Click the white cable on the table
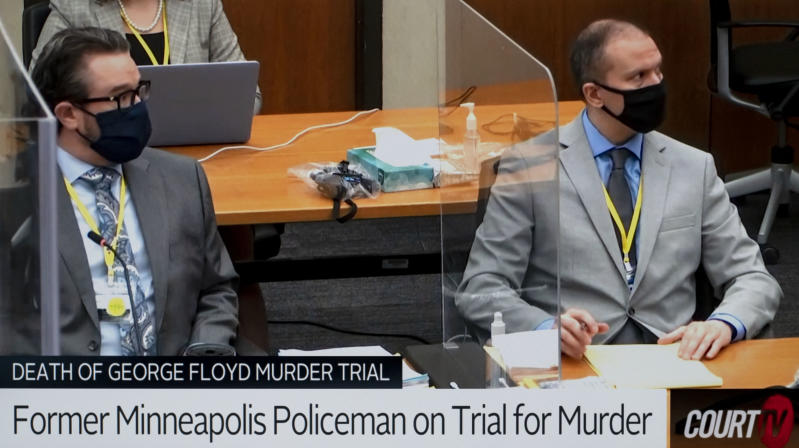This screenshot has width=799, height=448. coord(288,137)
